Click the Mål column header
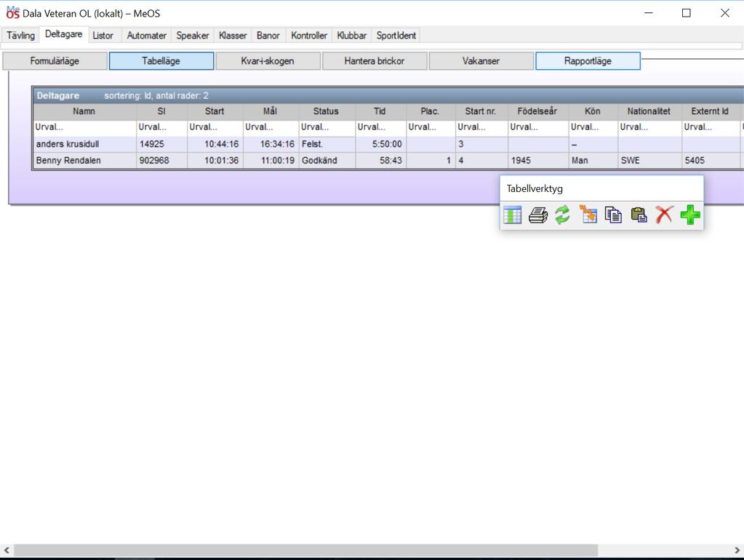This screenshot has width=744, height=560. click(271, 111)
